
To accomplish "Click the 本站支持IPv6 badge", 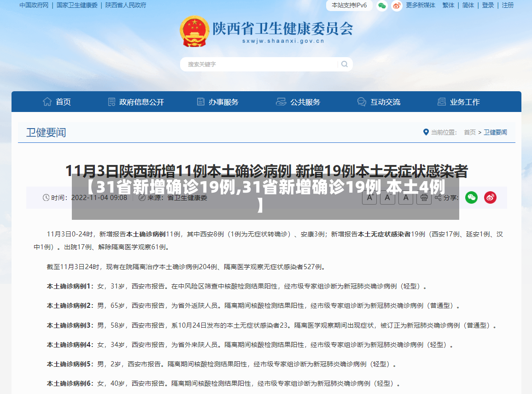I will (x=349, y=6).
